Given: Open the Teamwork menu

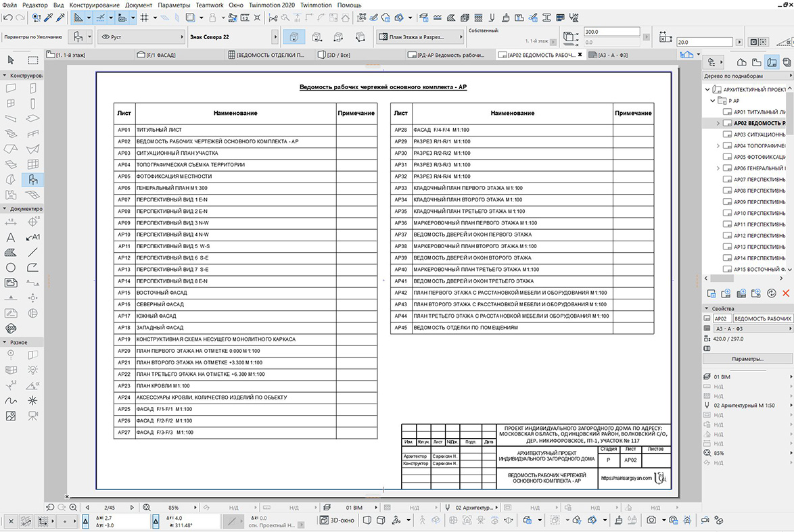Looking at the screenshot, I should (210, 5).
